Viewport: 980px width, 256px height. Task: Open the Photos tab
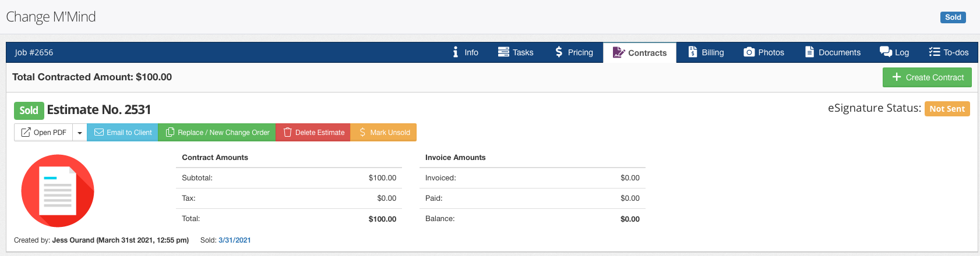(764, 52)
